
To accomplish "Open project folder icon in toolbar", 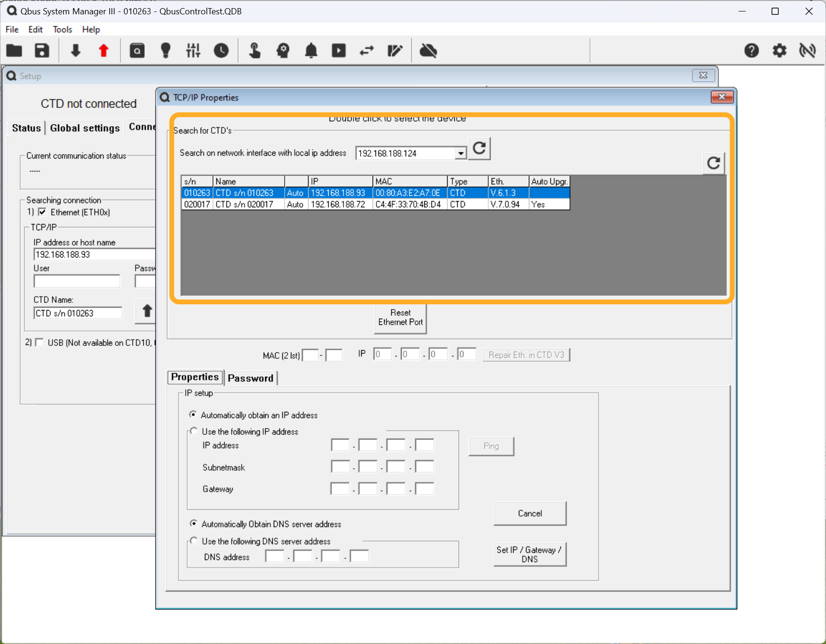I will [14, 50].
